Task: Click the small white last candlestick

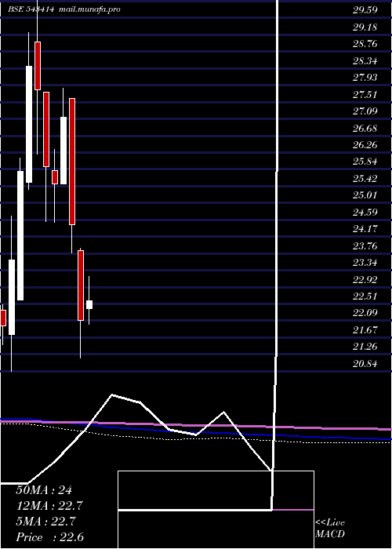Action: point(89,304)
